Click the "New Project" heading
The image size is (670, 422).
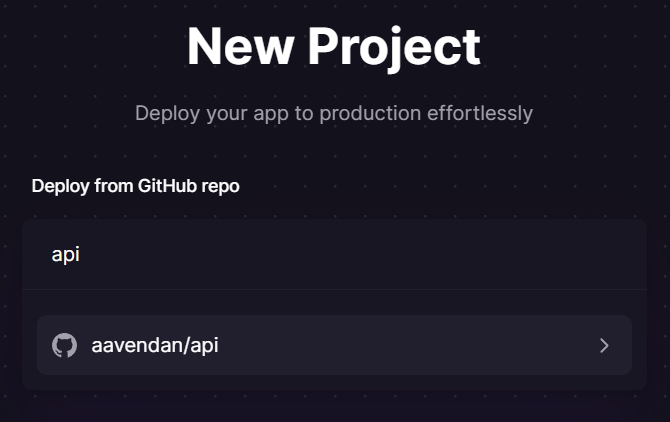(x=334, y=46)
